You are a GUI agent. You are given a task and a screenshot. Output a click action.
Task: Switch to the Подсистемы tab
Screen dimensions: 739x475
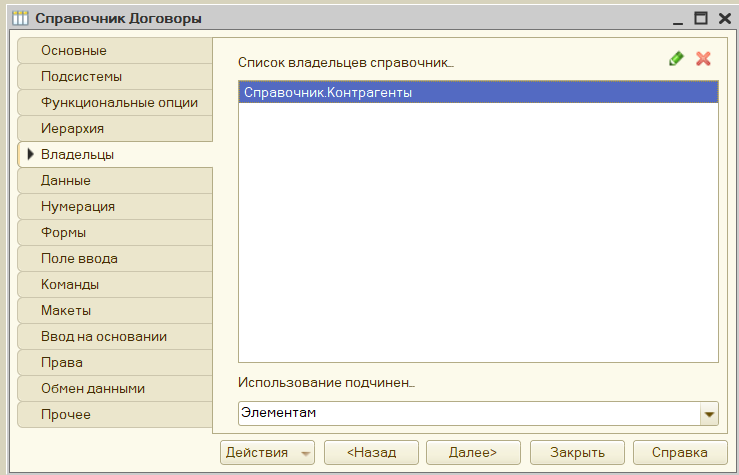(115, 76)
